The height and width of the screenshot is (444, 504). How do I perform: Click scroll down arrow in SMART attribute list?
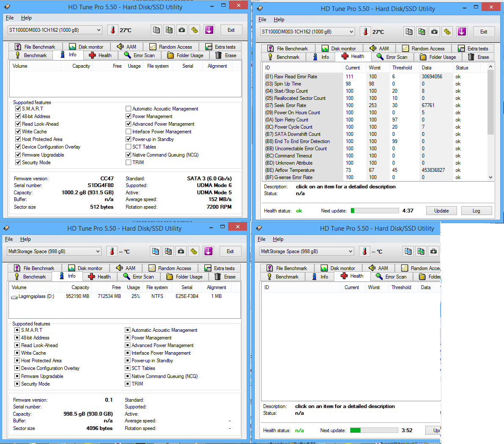click(x=490, y=177)
